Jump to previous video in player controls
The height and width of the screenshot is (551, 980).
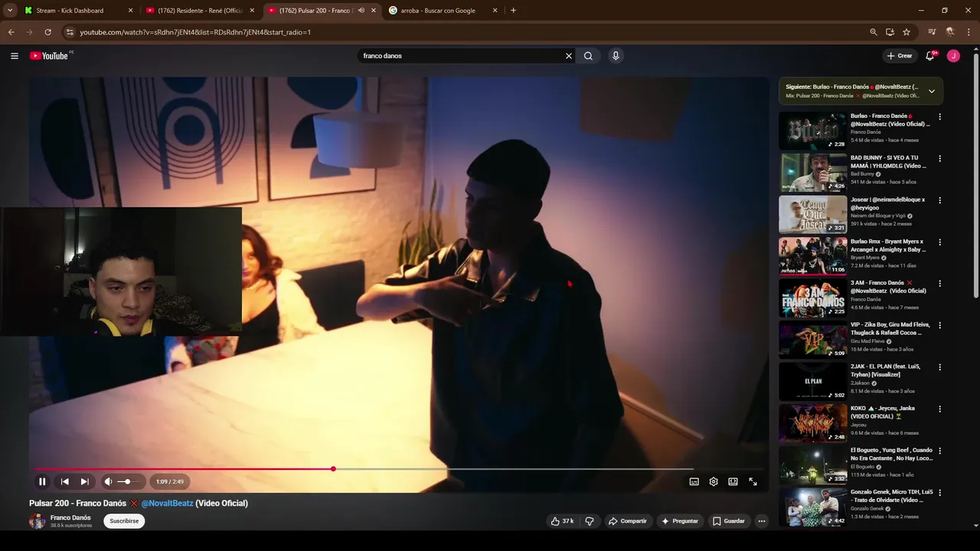[65, 481]
